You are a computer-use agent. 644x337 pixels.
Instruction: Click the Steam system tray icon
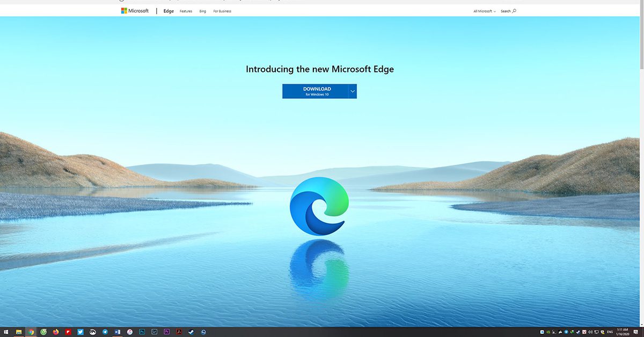coord(578,332)
